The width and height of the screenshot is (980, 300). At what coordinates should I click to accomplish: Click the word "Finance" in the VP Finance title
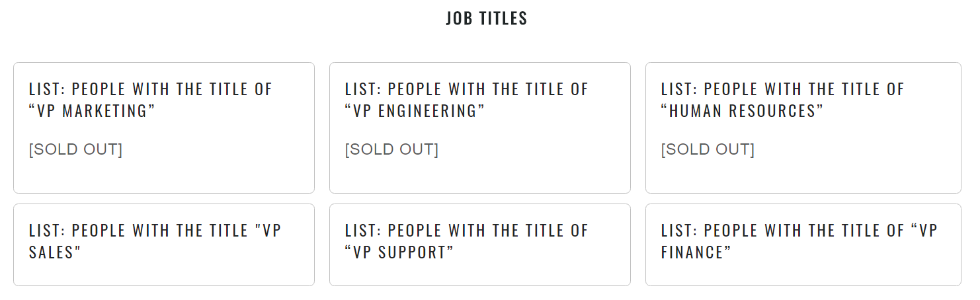click(694, 252)
